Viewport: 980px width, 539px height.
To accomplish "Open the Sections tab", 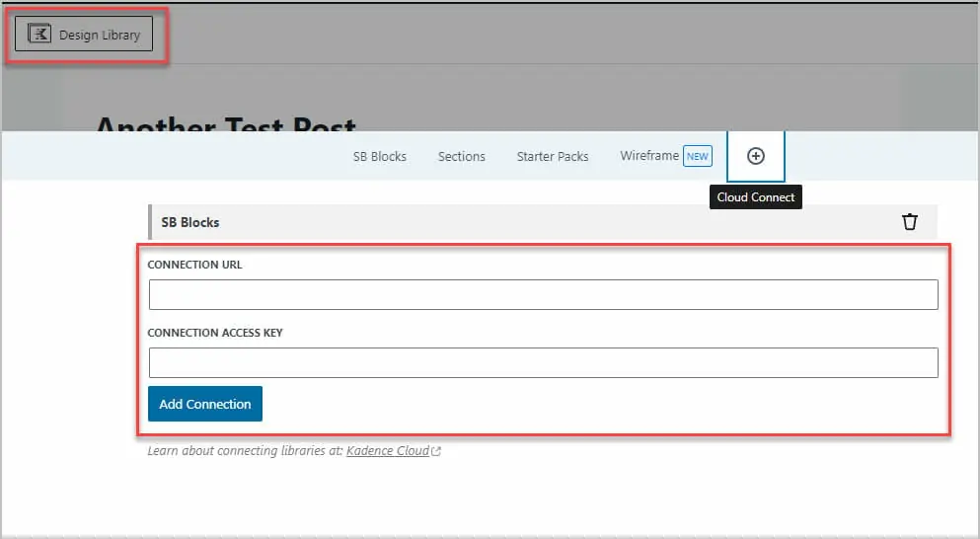I will [x=461, y=156].
